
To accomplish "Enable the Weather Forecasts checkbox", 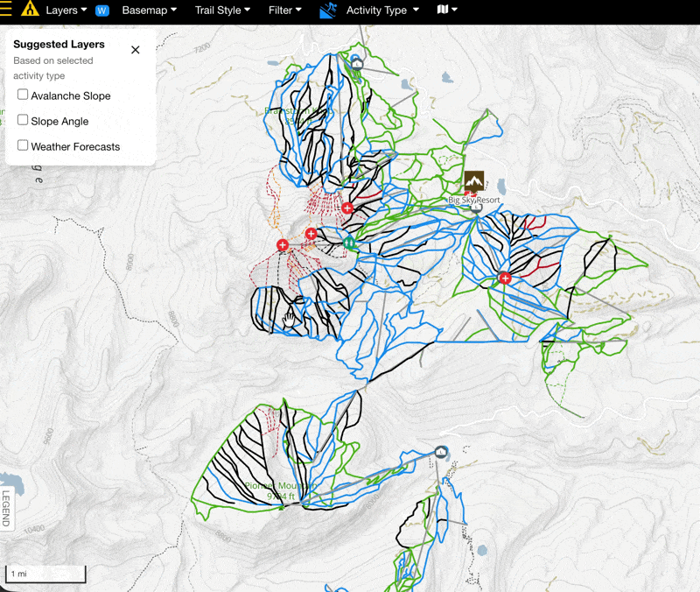I will coord(23,145).
